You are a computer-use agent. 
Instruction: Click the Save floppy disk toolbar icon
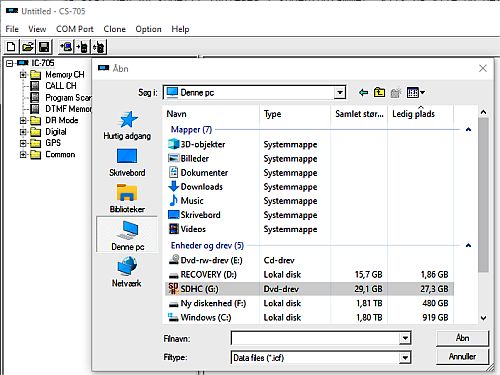click(x=44, y=47)
